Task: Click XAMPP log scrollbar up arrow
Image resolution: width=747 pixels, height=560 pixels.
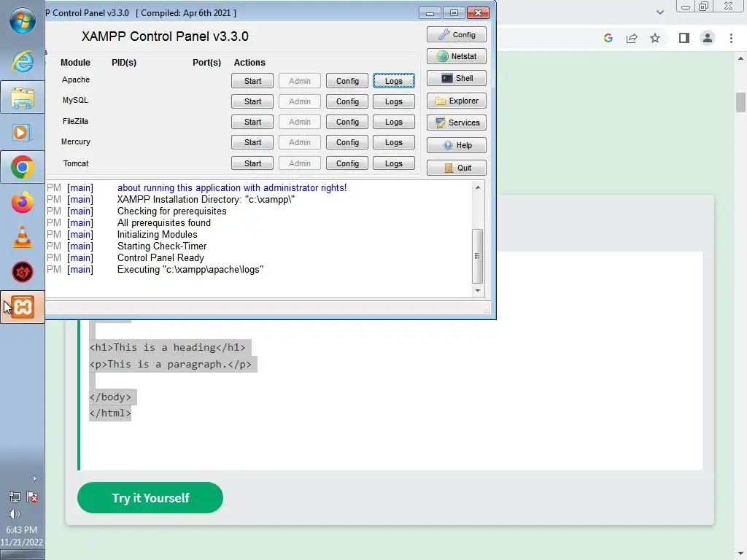Action: [x=478, y=187]
